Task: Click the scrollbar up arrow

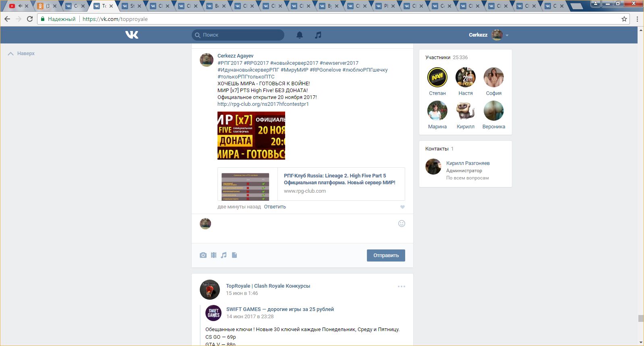Action: click(641, 30)
